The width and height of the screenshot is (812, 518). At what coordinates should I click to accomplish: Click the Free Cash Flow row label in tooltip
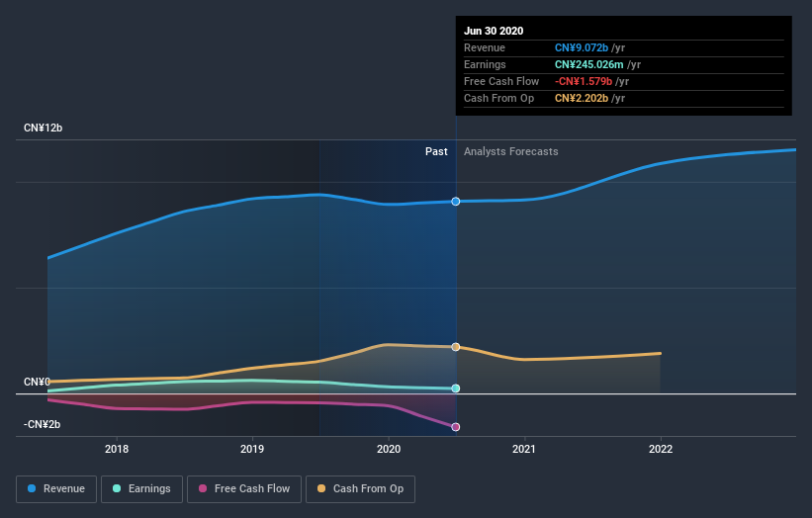click(x=501, y=81)
